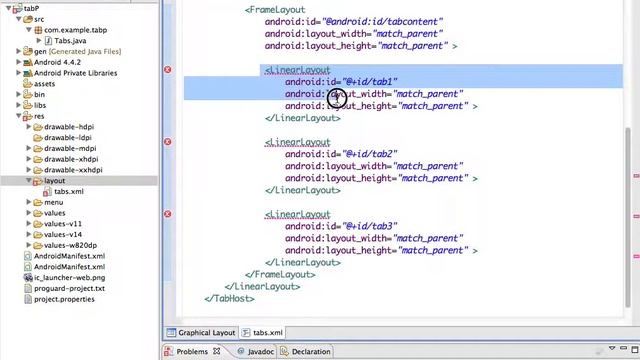Screen dimensions: 640x360
Task: Switch to the tabs.xml source tab
Action: pos(262,333)
